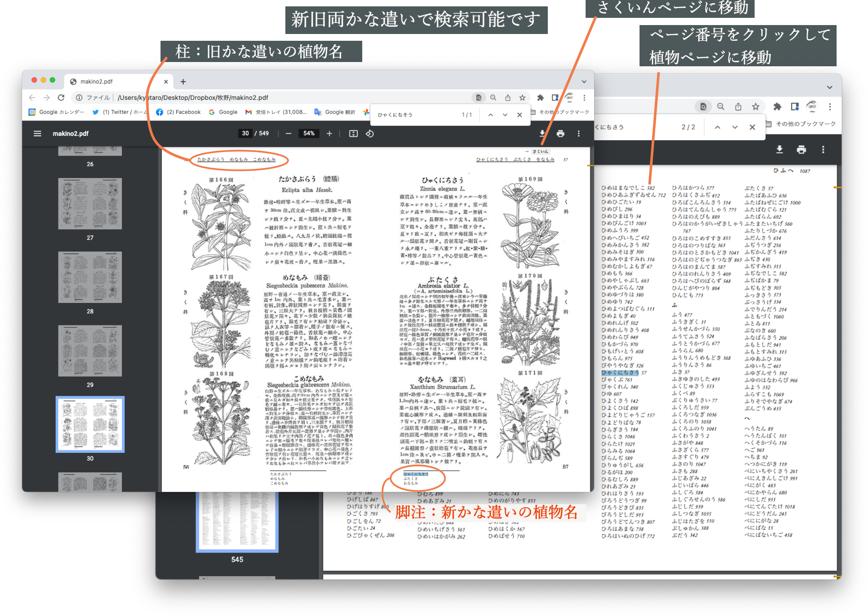
Task: Click index entry へちま 92
Action: pyautogui.click(x=756, y=457)
